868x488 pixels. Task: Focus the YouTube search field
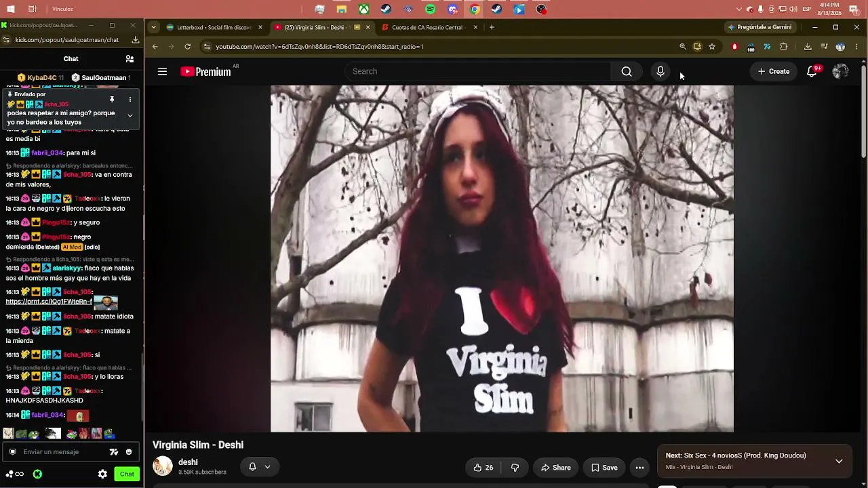click(478, 71)
